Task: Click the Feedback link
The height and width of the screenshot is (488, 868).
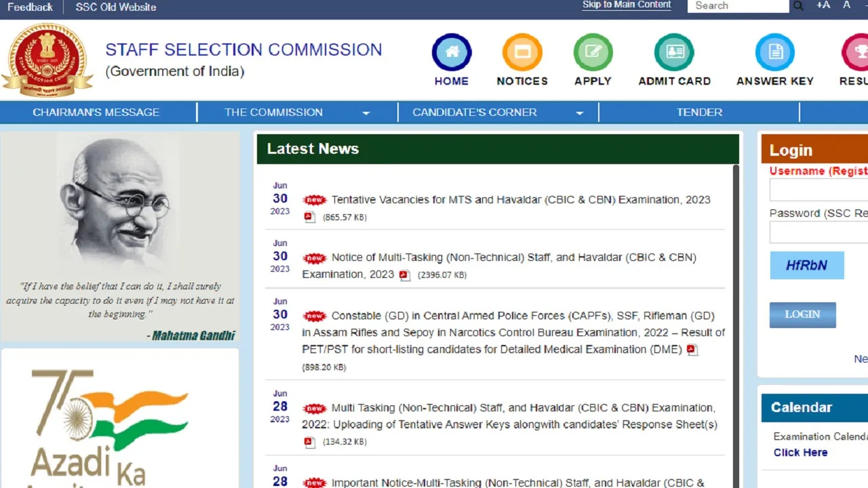Action: (30, 7)
